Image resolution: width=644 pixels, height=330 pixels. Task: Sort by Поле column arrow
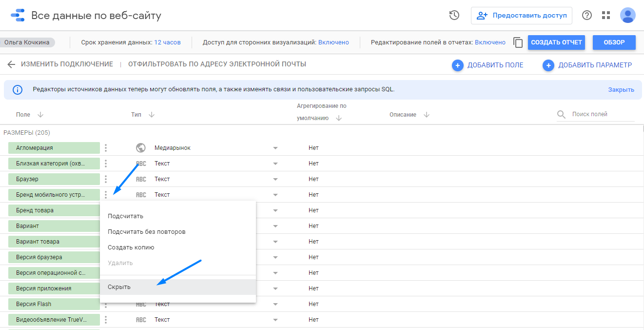(x=40, y=115)
